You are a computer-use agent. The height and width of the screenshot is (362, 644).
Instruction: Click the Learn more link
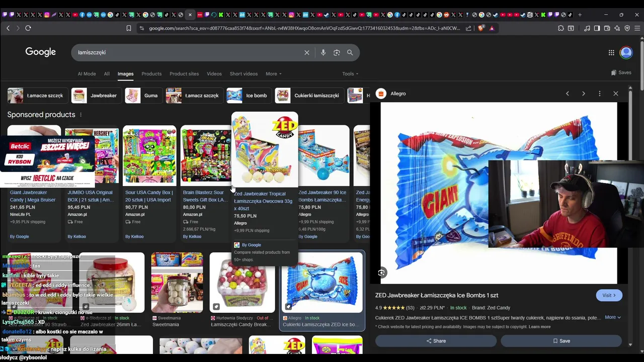[539, 327]
